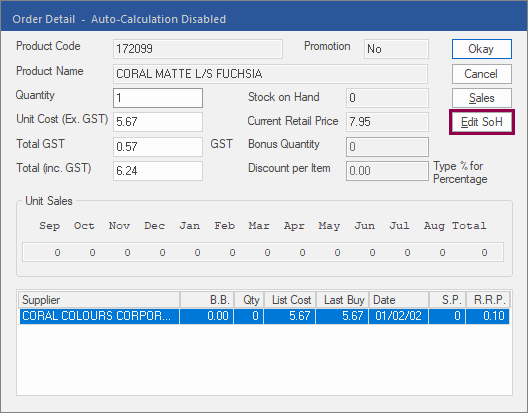Click the Current Retail Price field
This screenshot has width=528, height=413.
point(387,122)
